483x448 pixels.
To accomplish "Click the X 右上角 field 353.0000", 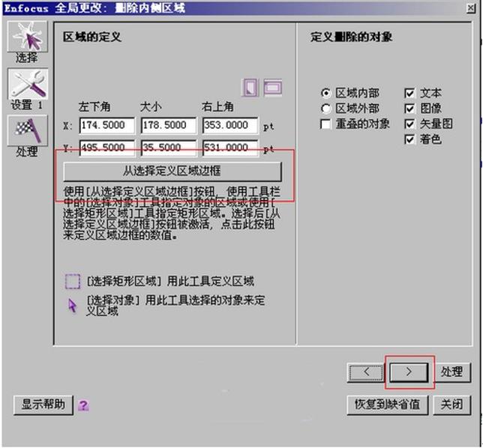I will coord(230,125).
